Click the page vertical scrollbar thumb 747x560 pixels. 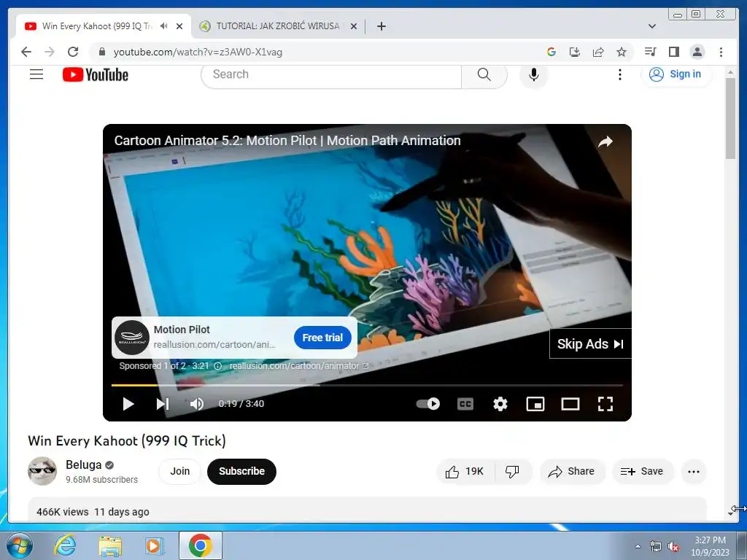point(730,118)
